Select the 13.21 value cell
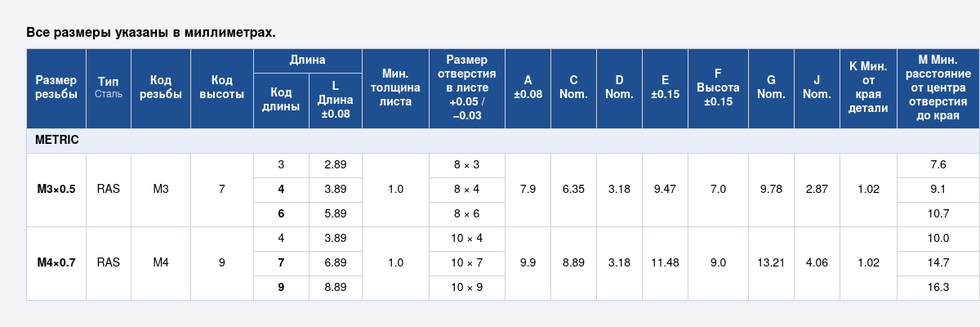 771,263
